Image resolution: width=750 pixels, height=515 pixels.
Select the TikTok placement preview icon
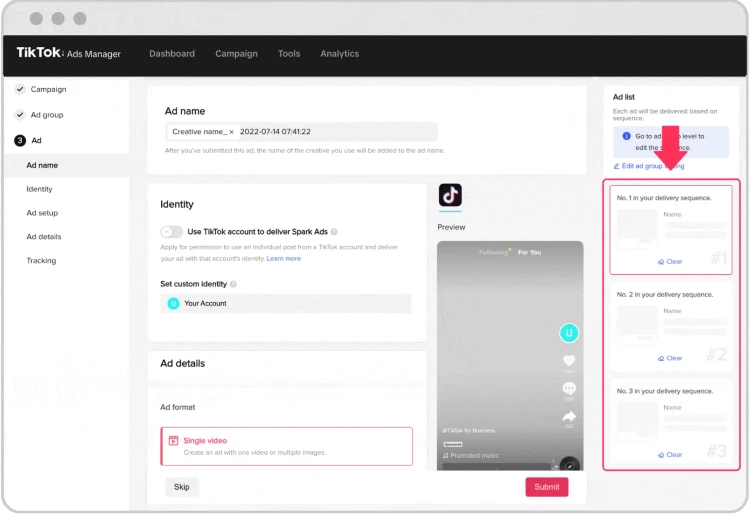pos(450,195)
